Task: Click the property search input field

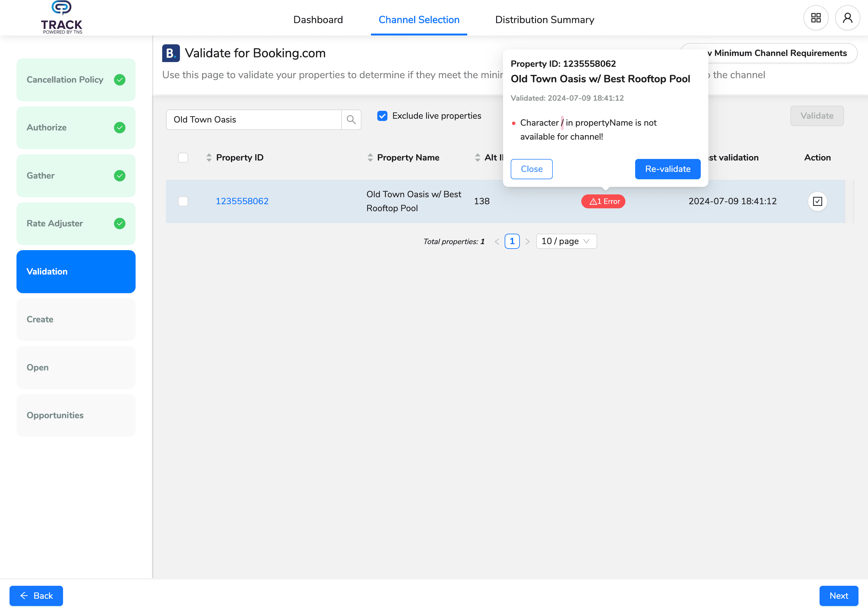Action: coord(254,120)
